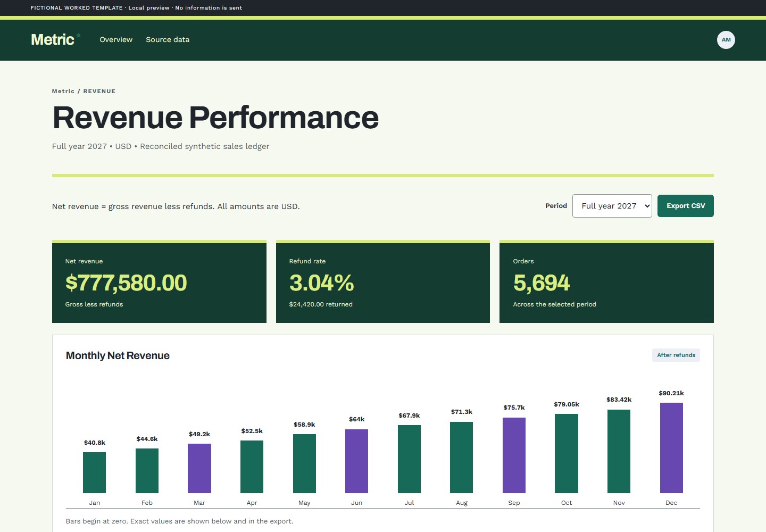Expand the Period dropdown
Viewport: 766px width, 532px height.
point(612,206)
